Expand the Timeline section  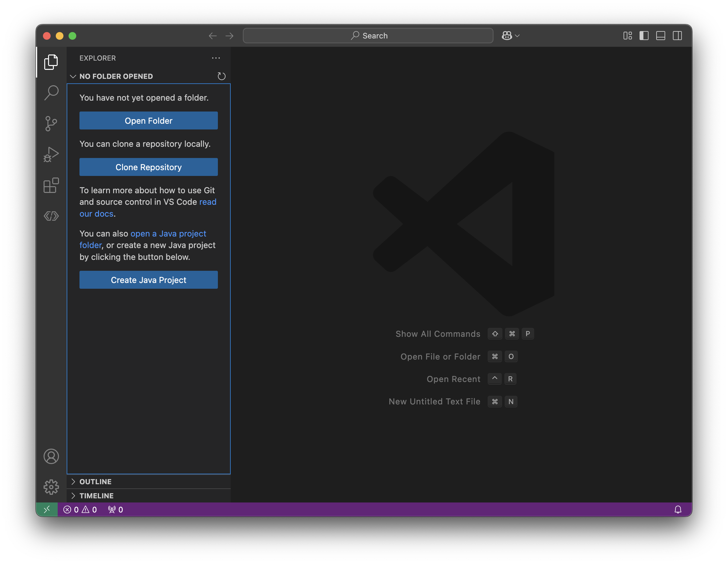click(x=73, y=496)
